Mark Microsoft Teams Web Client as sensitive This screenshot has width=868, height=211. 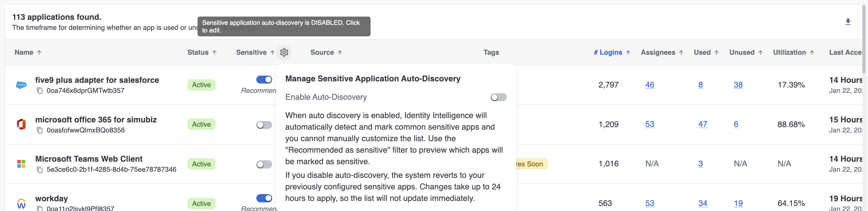coord(264,165)
